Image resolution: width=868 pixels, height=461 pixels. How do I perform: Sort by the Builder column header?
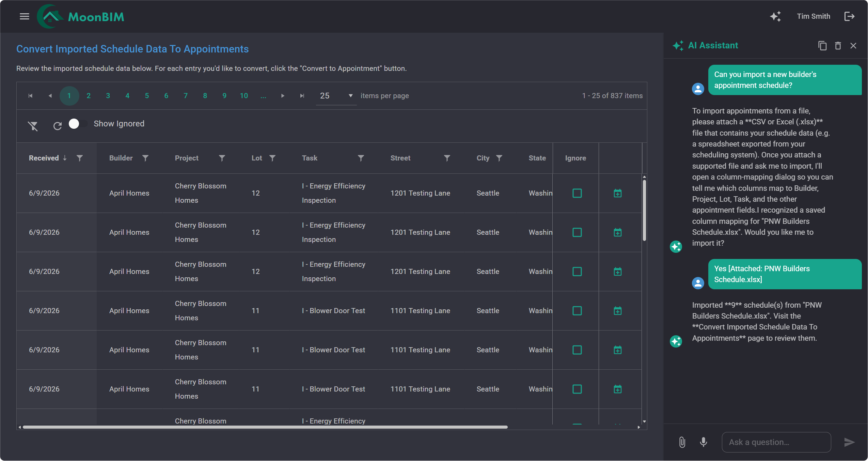click(121, 158)
